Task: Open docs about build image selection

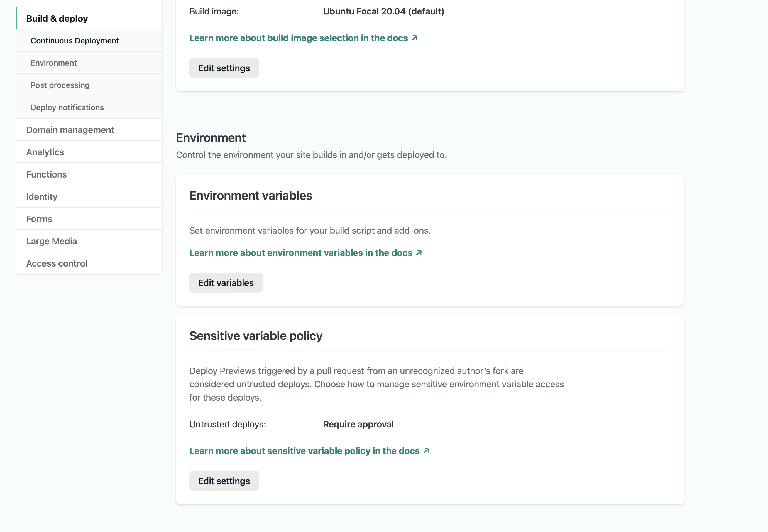Action: point(298,38)
